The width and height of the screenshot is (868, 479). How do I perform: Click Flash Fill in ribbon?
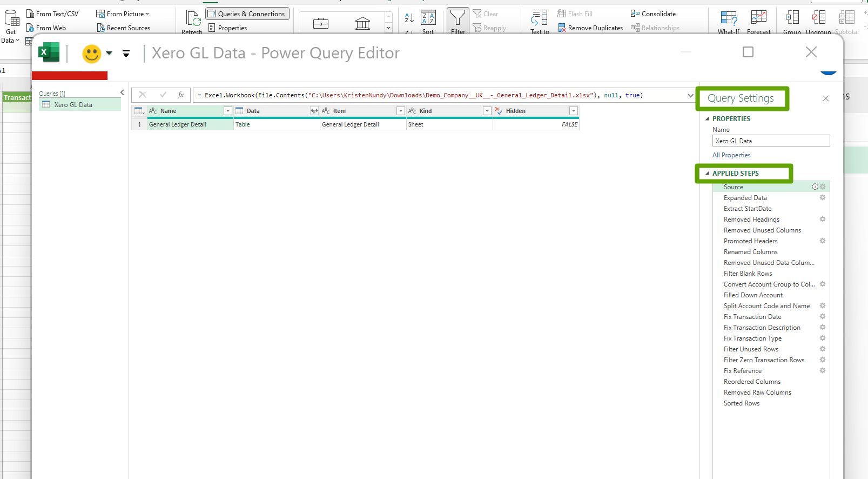click(x=575, y=14)
